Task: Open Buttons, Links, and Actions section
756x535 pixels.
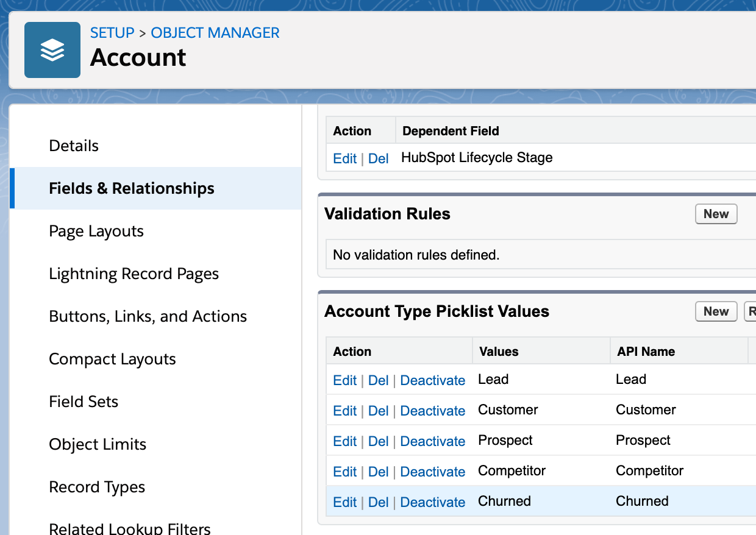Action: tap(148, 316)
